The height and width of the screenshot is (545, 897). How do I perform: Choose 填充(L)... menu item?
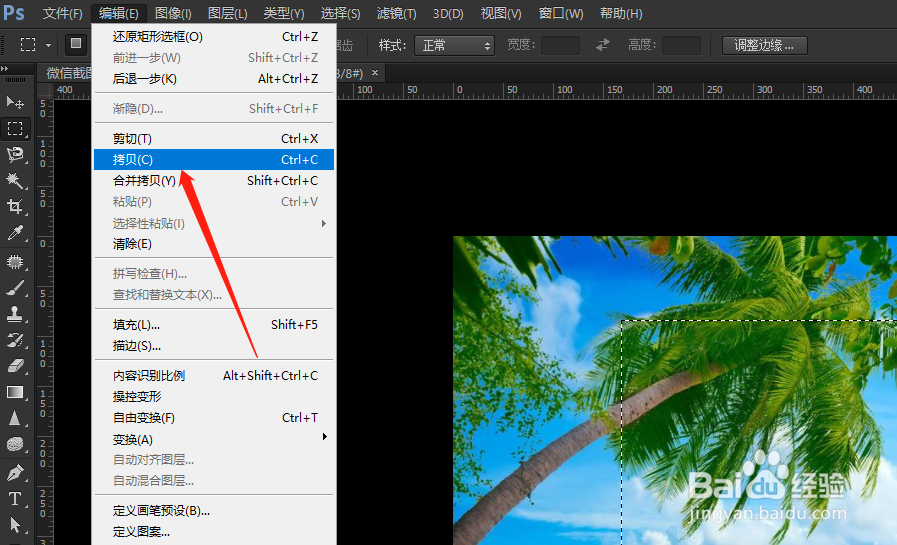(x=214, y=325)
